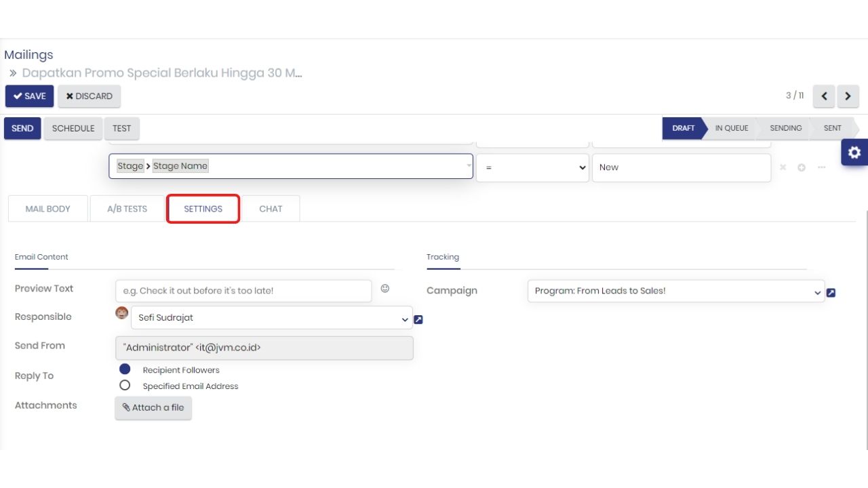Viewport: 868px width, 488px height.
Task: Open the Responsible dropdown showing Sefi Sudrajat
Action: coord(271,318)
